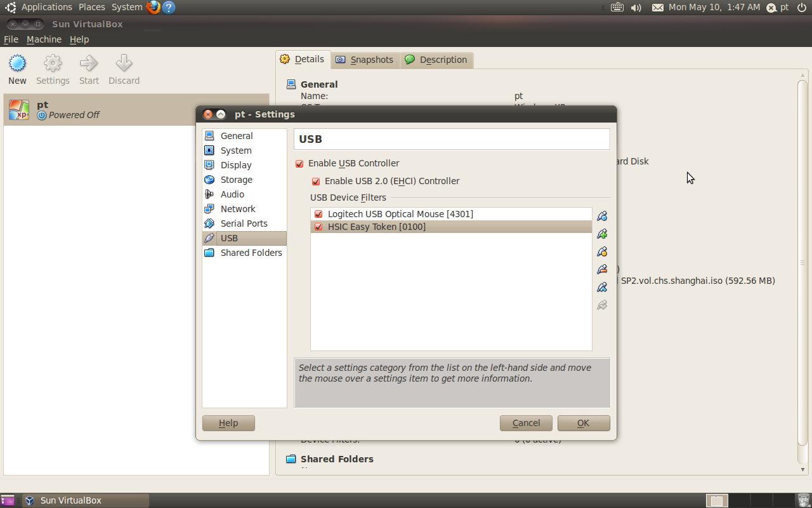Switch to the Details tab

point(303,59)
